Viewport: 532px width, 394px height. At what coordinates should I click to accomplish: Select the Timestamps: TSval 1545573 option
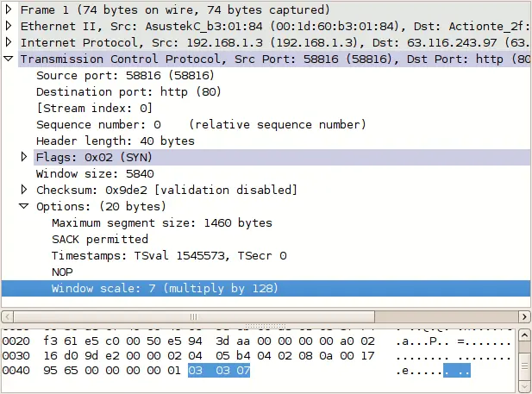(169, 255)
